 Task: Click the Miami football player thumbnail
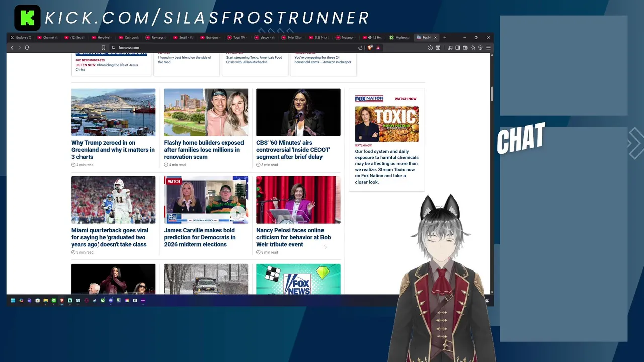113,200
